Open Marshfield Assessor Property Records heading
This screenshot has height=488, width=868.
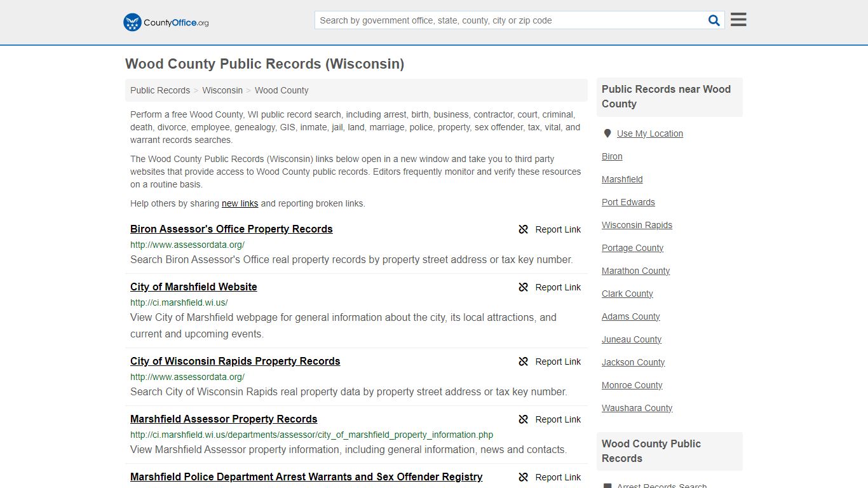(224, 419)
